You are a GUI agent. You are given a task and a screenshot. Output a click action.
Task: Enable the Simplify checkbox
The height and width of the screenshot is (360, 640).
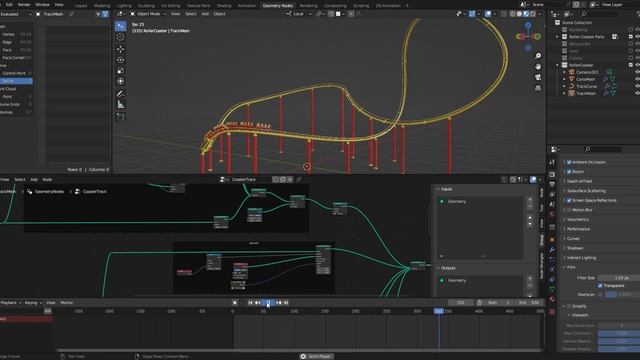[x=569, y=306]
